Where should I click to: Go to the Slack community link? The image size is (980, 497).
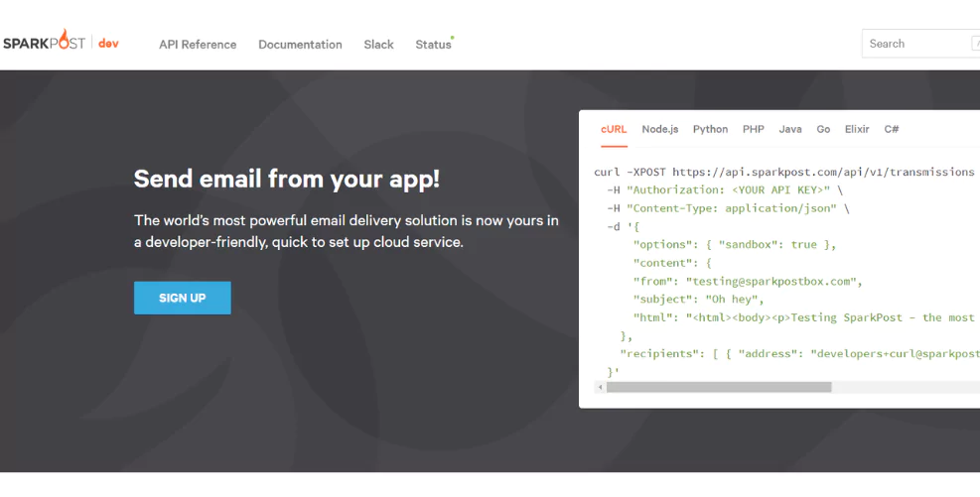[x=378, y=45]
